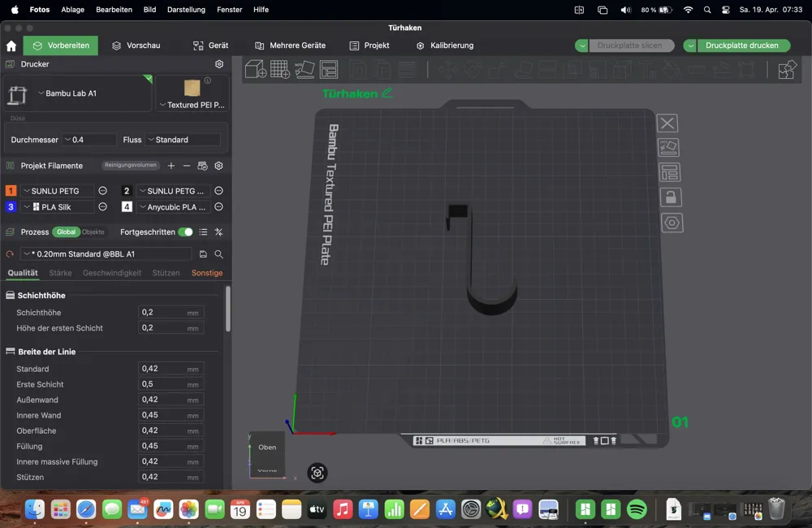Open assembly view puzzle icon
Viewport: 812px width, 528px height.
pos(787,69)
